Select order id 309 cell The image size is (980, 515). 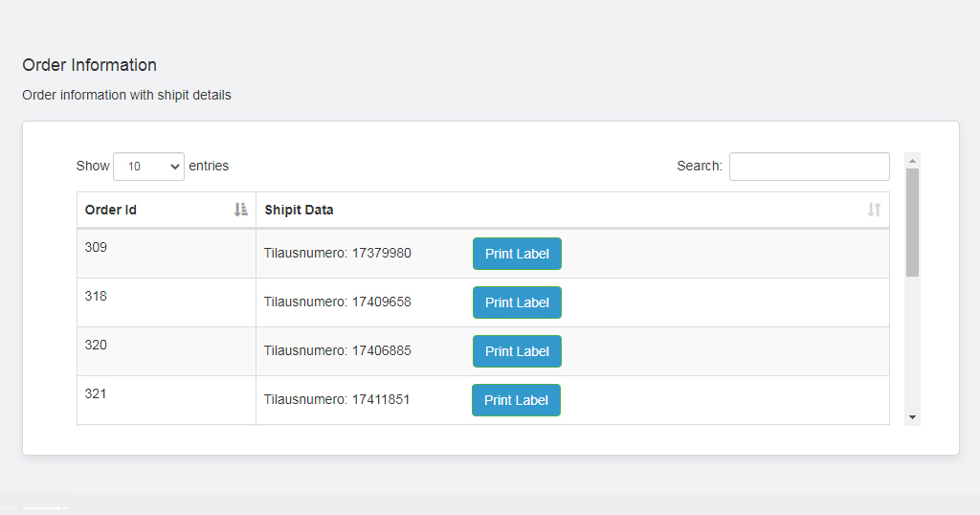pos(167,254)
